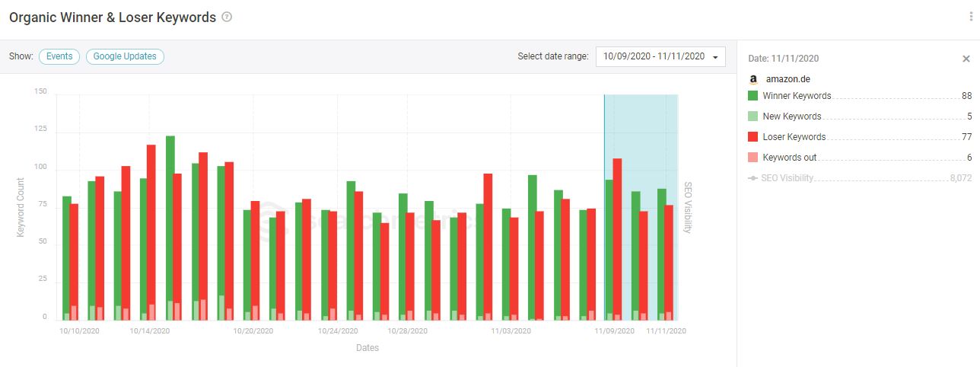Toggle the Events overlay
Image resolution: width=980 pixels, height=367 pixels.
pyautogui.click(x=59, y=56)
